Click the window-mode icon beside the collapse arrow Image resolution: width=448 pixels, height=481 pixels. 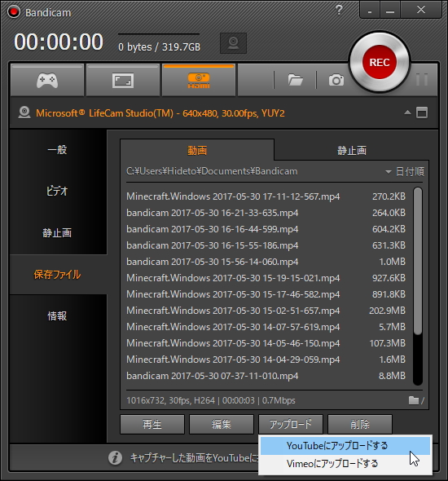[x=422, y=113]
